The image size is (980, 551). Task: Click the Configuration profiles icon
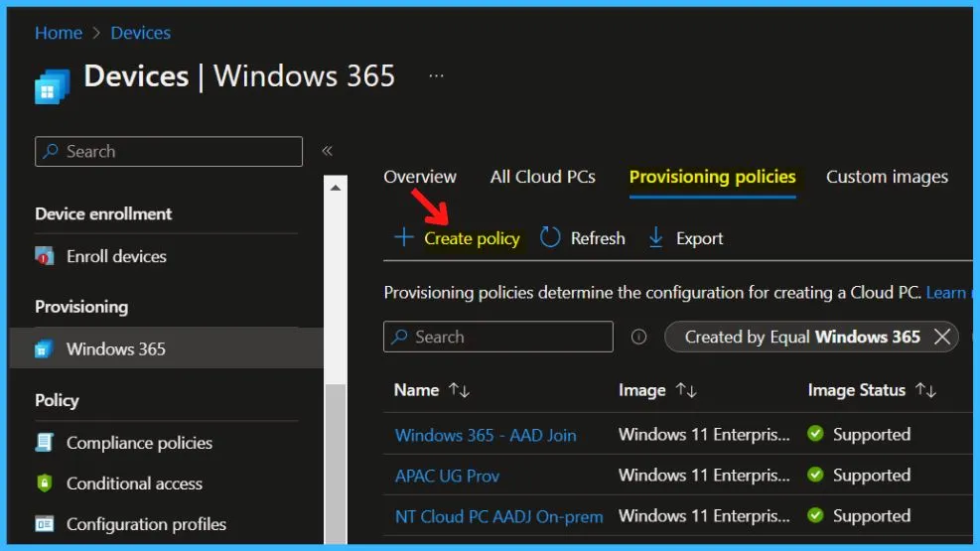click(45, 523)
